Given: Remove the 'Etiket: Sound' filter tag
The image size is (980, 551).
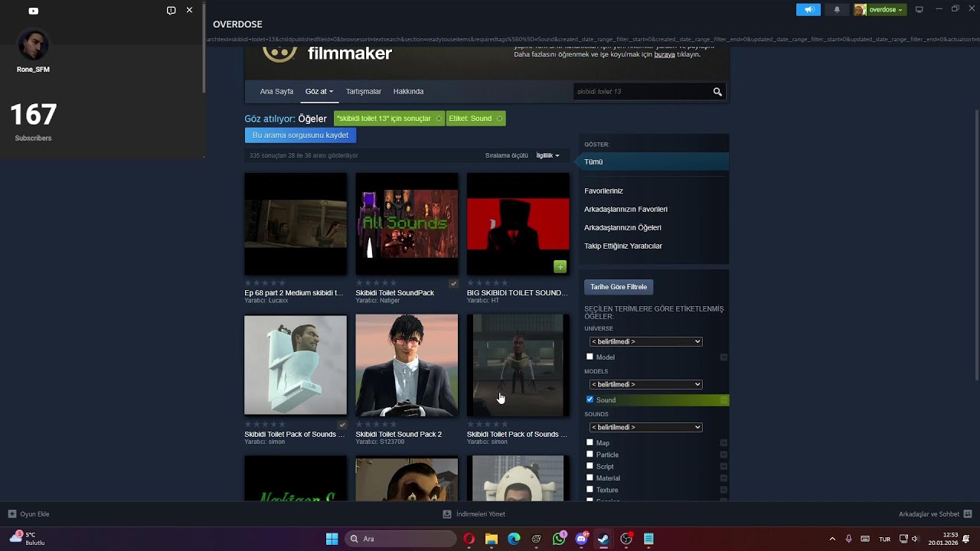Looking at the screenshot, I should point(499,119).
